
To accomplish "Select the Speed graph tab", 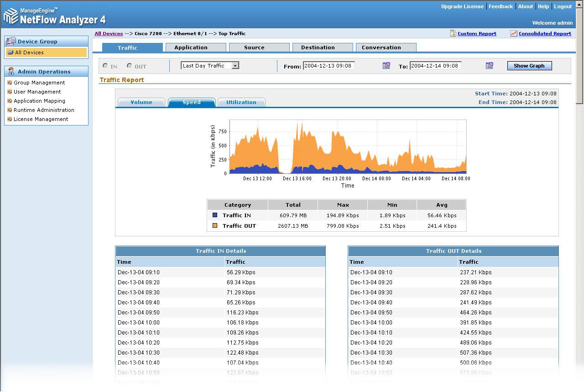I will [x=192, y=102].
